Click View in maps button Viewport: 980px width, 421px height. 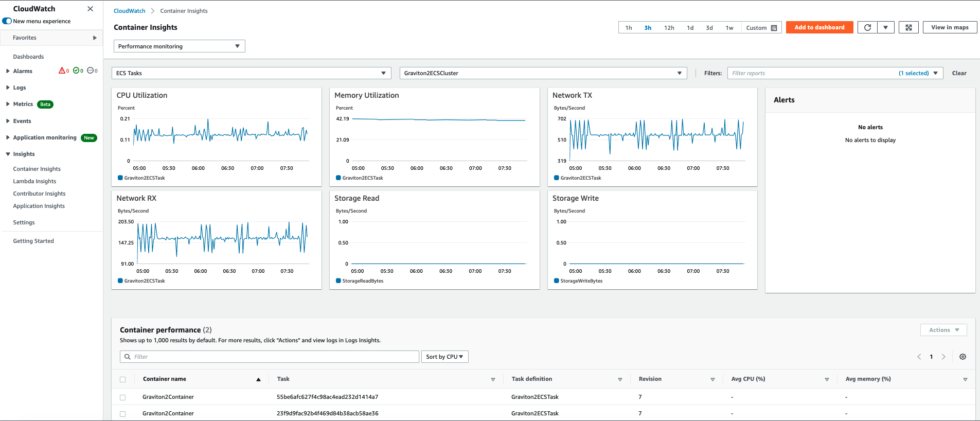(x=950, y=27)
